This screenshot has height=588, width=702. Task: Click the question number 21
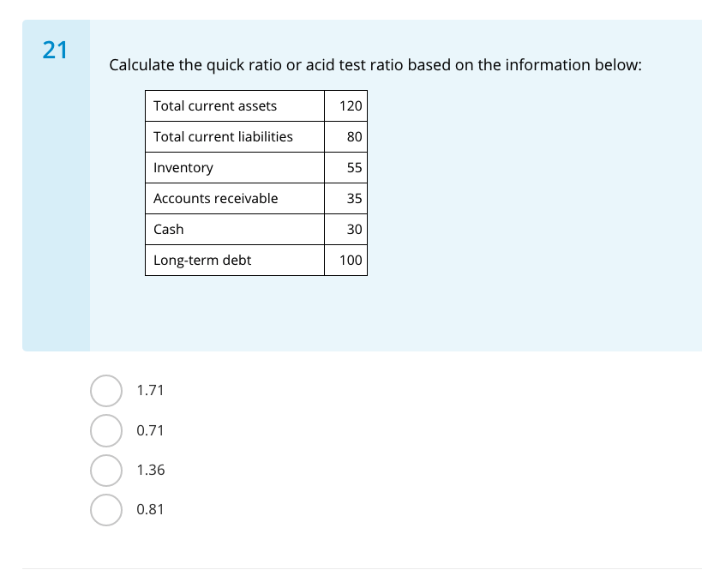55,51
